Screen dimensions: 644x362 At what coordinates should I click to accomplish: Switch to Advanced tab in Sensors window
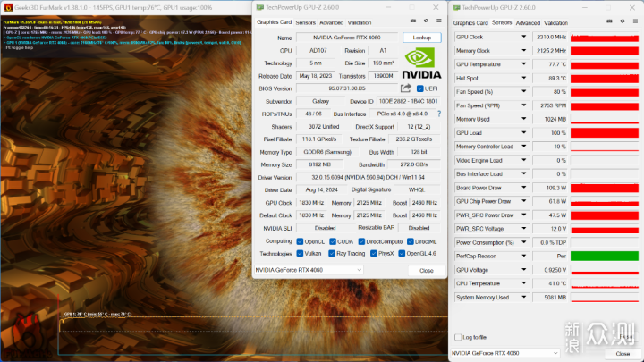[528, 23]
